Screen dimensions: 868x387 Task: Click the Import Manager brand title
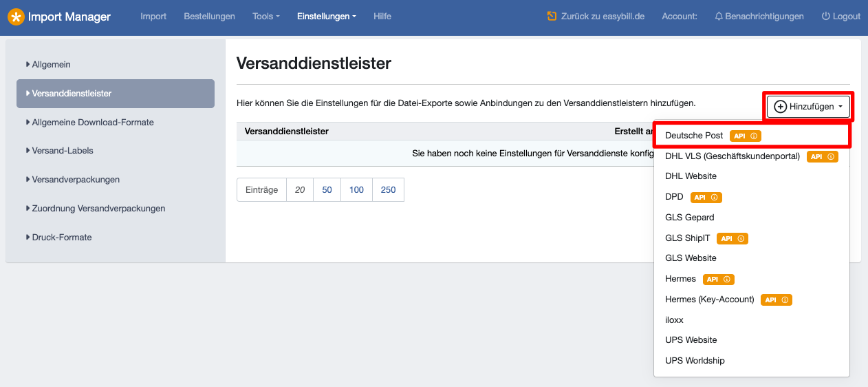(x=69, y=17)
